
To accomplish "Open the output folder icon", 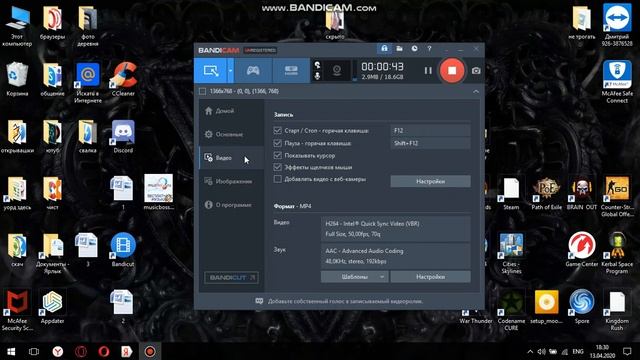I will [x=399, y=49].
